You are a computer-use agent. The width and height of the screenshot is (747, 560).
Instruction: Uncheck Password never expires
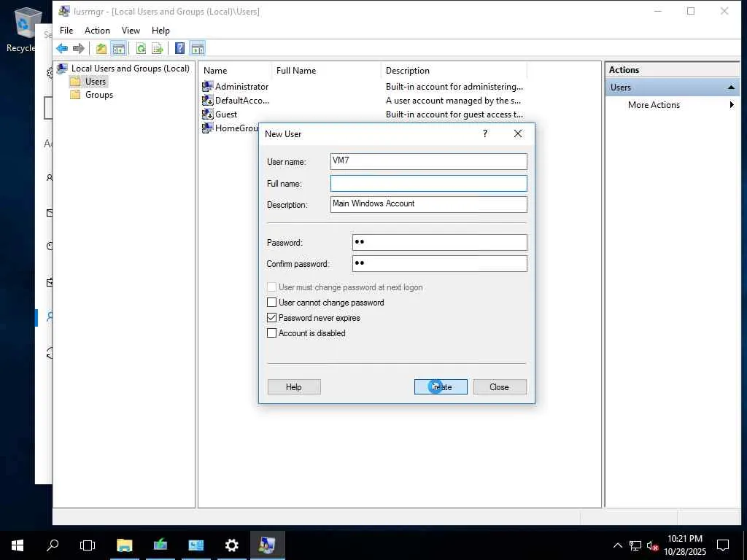[271, 318]
